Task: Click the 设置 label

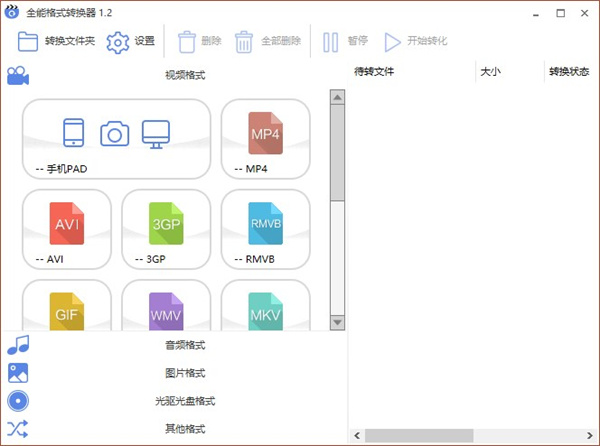Action: pyautogui.click(x=145, y=41)
